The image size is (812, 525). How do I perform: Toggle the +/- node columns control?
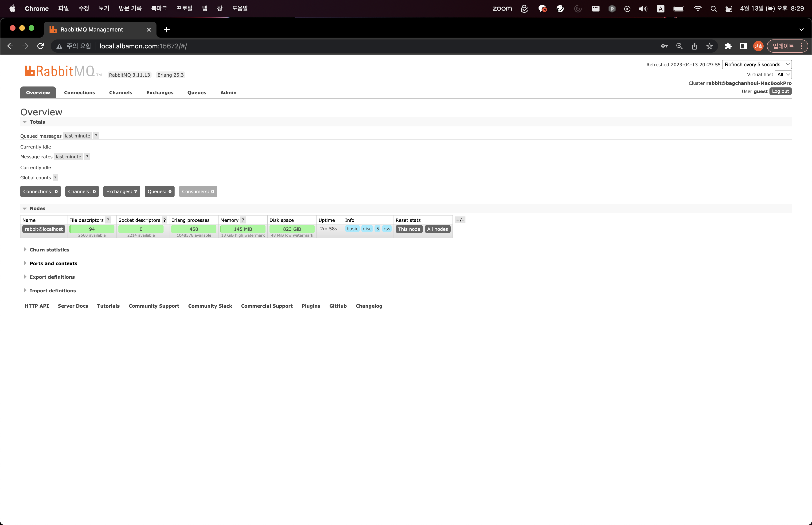coord(460,220)
